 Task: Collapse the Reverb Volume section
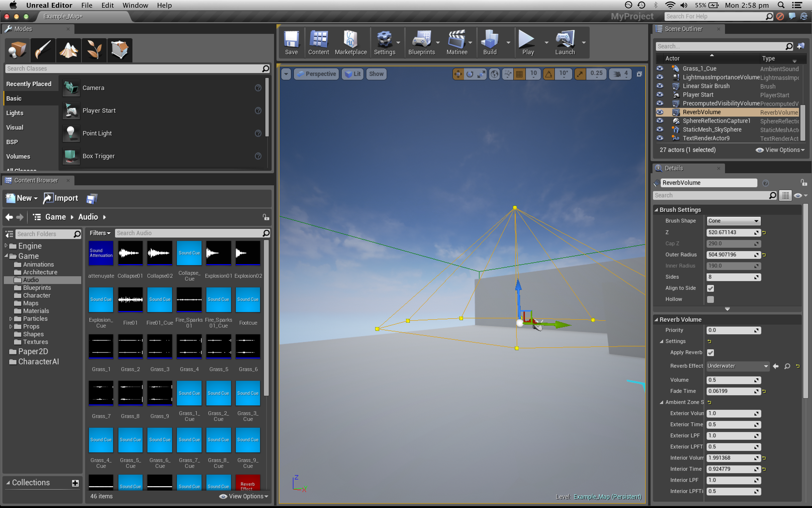(656, 319)
